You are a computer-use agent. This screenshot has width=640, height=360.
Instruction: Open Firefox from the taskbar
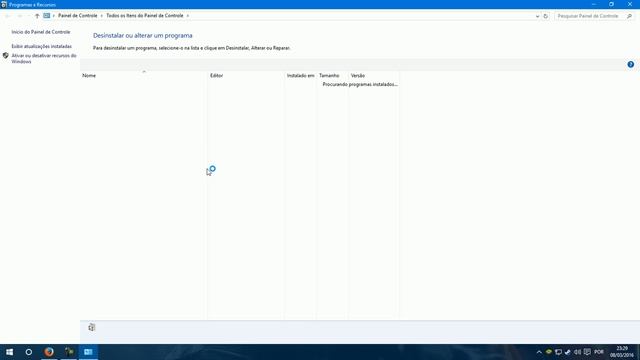tap(49, 352)
